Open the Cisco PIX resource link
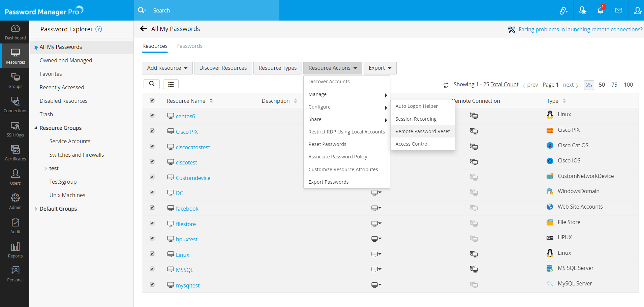 tap(187, 132)
